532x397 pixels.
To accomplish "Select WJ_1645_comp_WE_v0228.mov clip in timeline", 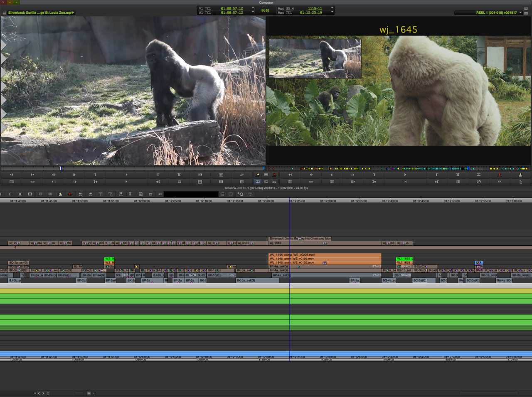I will pyautogui.click(x=325, y=255).
